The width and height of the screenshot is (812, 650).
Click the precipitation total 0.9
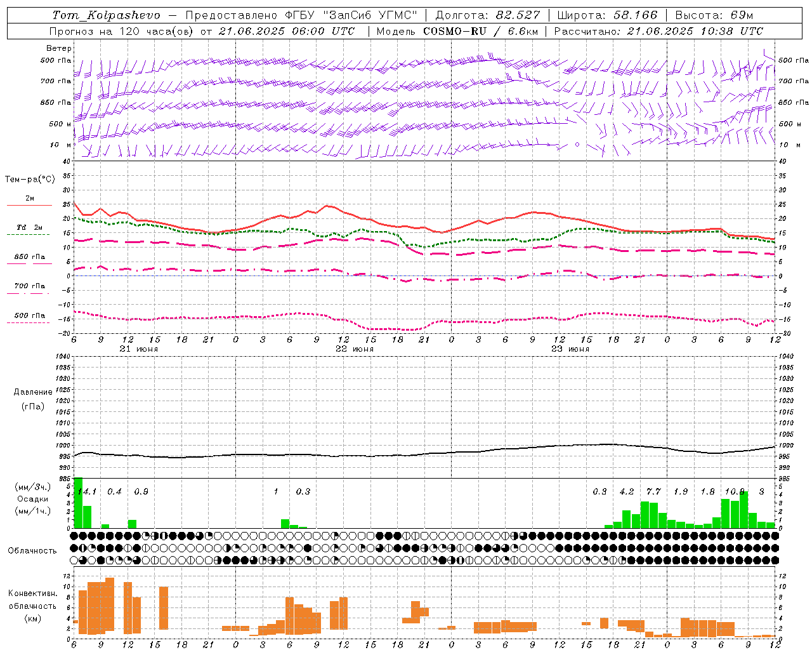pos(141,492)
